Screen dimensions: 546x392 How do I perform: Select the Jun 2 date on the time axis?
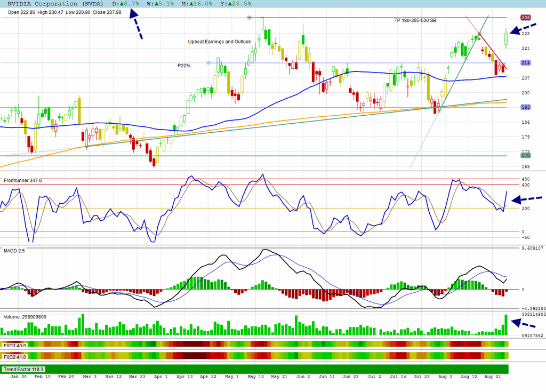pos(303,377)
